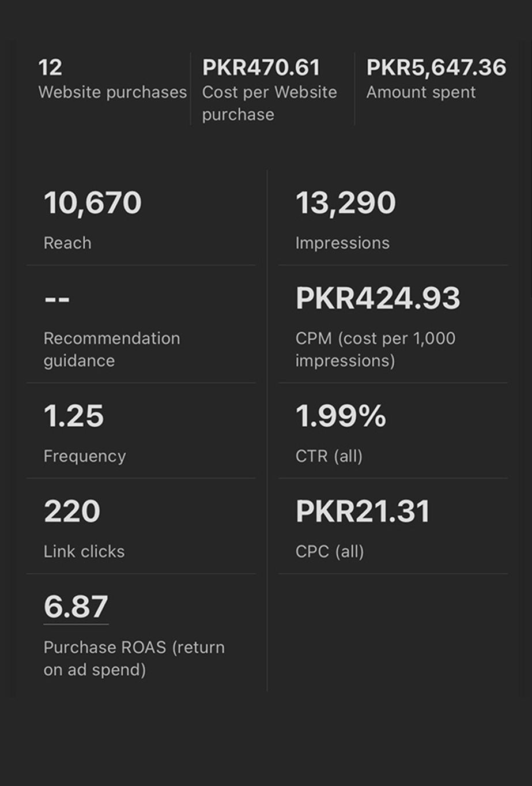Select the Impressions count 13,290
532x786 pixels.
[x=345, y=202]
